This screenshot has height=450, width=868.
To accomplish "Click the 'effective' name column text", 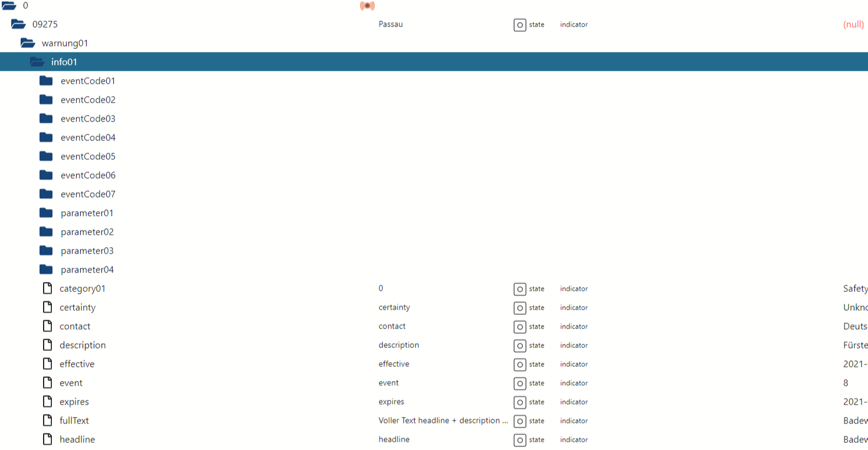I will coord(394,364).
